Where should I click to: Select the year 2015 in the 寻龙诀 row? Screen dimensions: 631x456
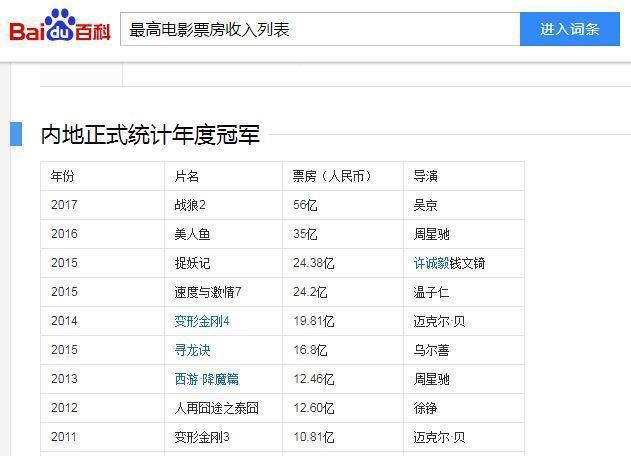[x=103, y=350]
